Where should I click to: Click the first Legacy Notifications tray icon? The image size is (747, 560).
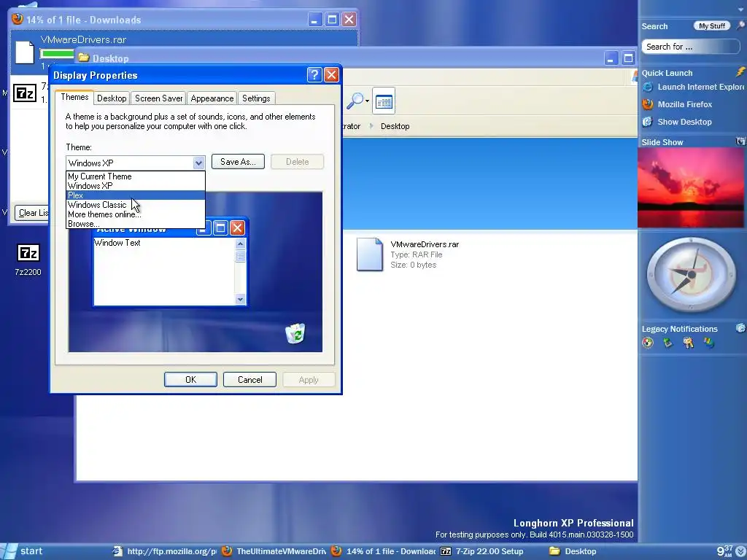pos(648,343)
